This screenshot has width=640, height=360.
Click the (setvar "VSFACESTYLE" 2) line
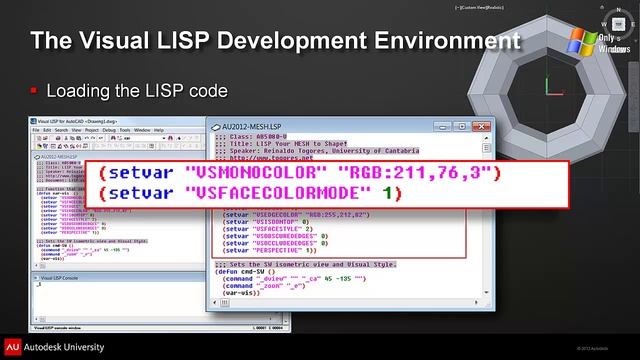point(268,229)
